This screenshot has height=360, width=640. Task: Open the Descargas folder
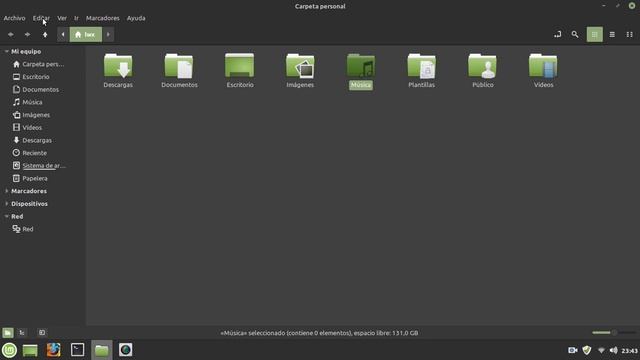tap(118, 70)
